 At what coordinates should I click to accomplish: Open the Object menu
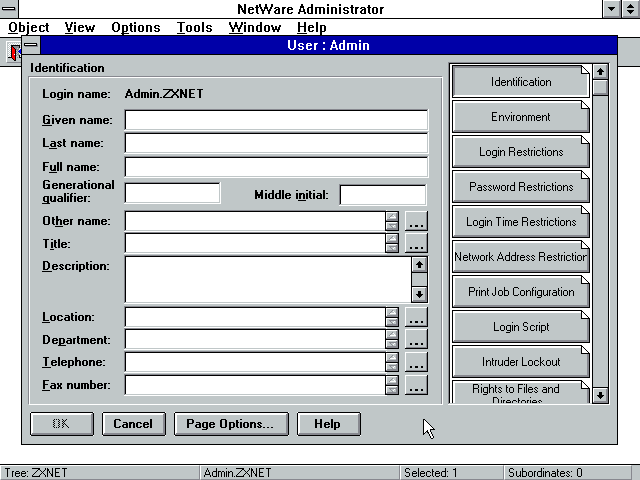coord(29,27)
